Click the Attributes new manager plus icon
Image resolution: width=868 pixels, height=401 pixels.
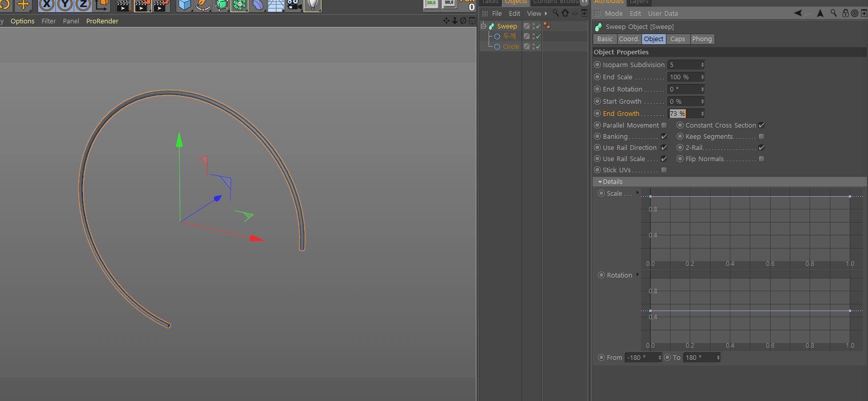[864, 13]
